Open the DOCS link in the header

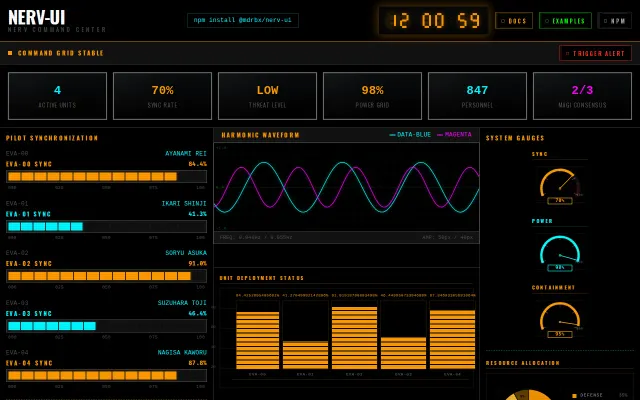(x=513, y=21)
